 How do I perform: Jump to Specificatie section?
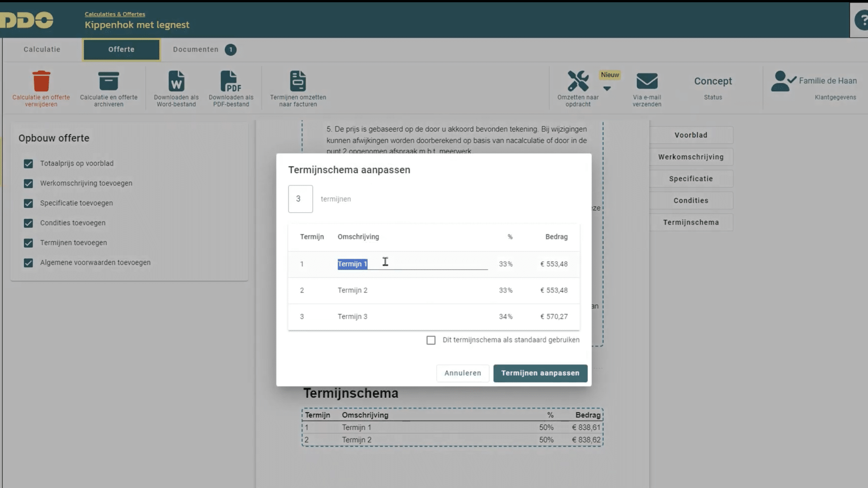(691, 178)
